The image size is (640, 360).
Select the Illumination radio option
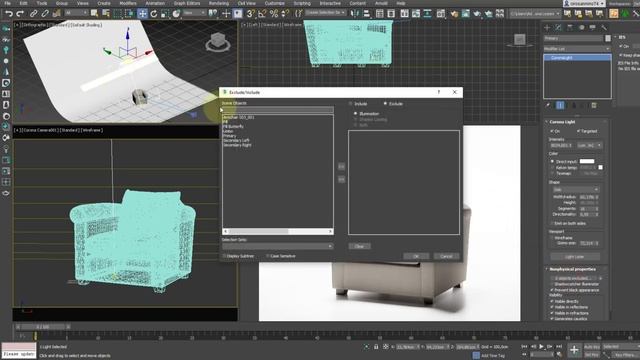coord(356,113)
